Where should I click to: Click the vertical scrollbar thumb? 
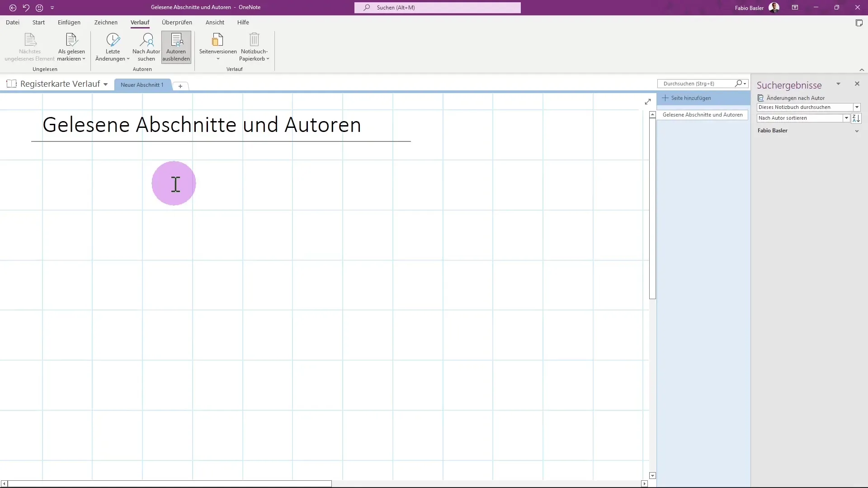pyautogui.click(x=652, y=209)
